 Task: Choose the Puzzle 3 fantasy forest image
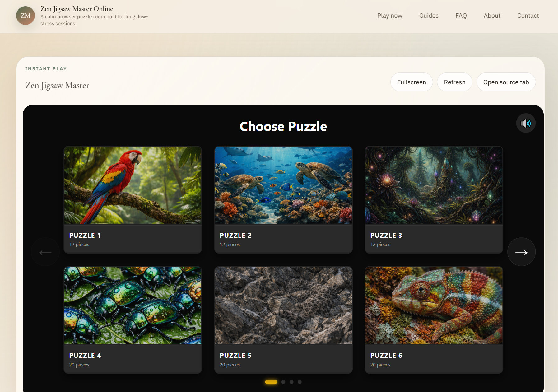tap(434, 185)
